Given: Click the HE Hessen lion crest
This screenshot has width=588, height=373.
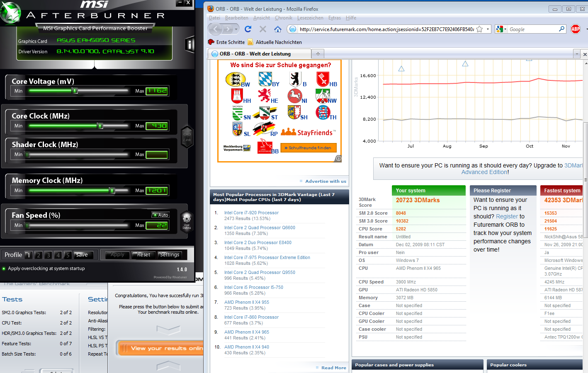Looking at the screenshot, I should pyautogui.click(x=265, y=96).
